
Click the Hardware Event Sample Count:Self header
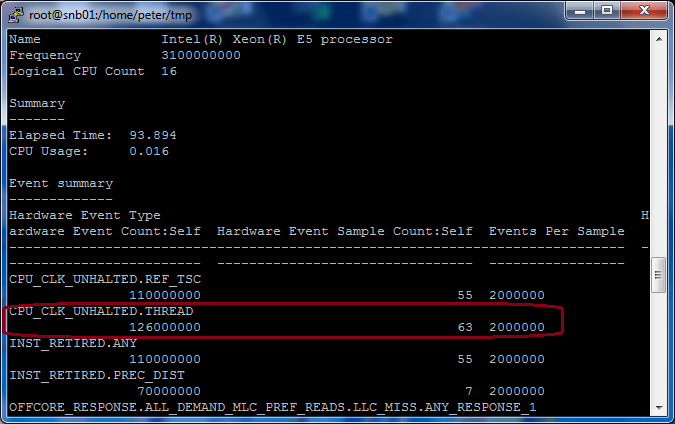tap(344, 232)
